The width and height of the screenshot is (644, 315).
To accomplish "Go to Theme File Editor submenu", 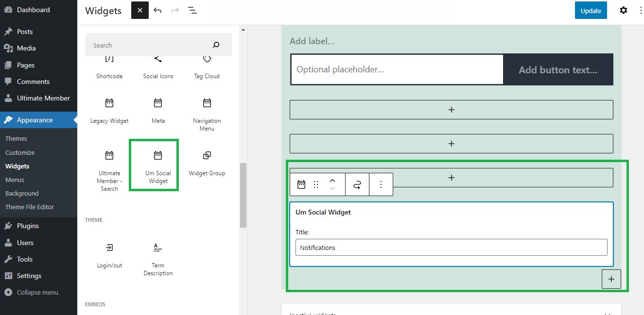I will [x=30, y=207].
